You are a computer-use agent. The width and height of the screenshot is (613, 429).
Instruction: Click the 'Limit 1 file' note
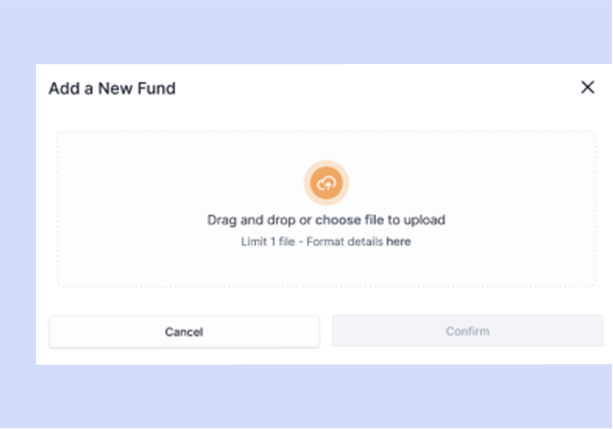[x=268, y=241]
